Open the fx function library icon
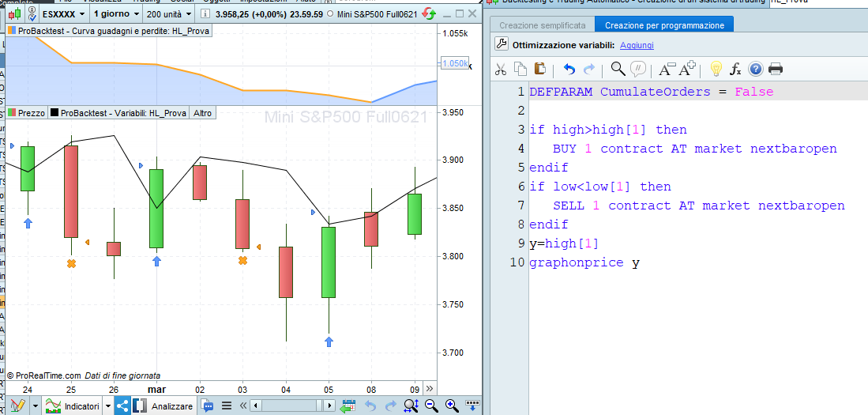Screen dimensions: 868x415 click(735, 70)
